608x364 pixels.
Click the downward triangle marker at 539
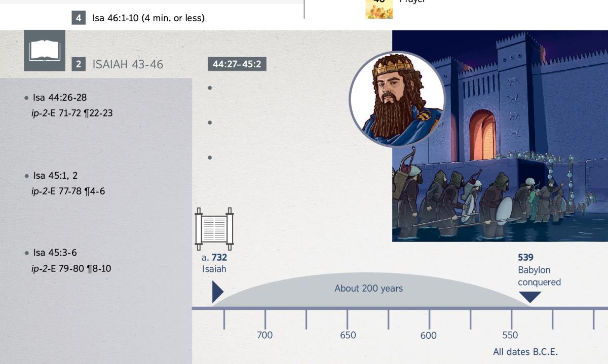pyautogui.click(x=530, y=297)
